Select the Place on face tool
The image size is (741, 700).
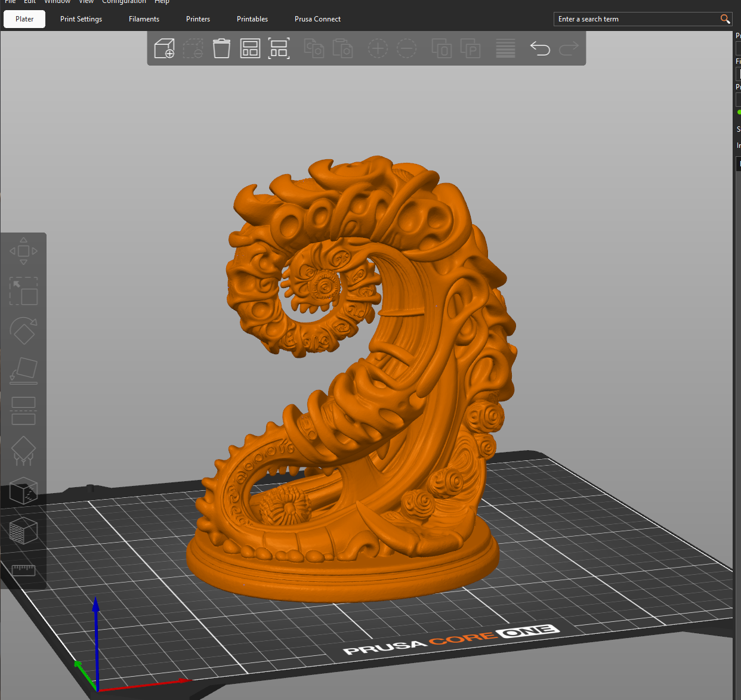point(23,371)
